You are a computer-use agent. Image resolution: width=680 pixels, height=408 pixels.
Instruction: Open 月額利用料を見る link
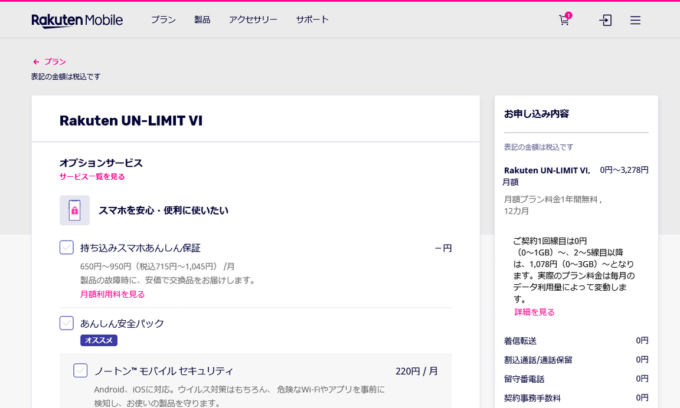click(112, 294)
